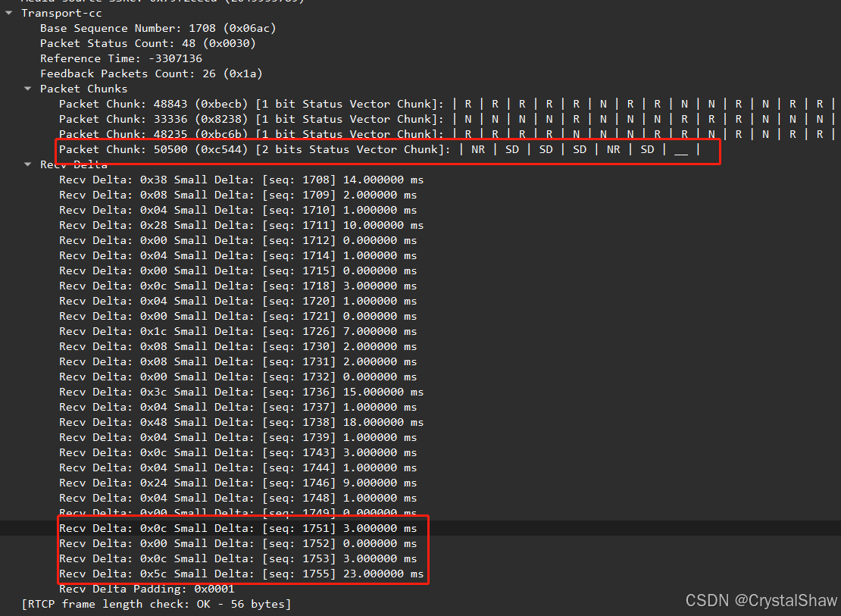Select Recv Delta row for seq 1710
The image size is (841, 616).
tap(238, 210)
